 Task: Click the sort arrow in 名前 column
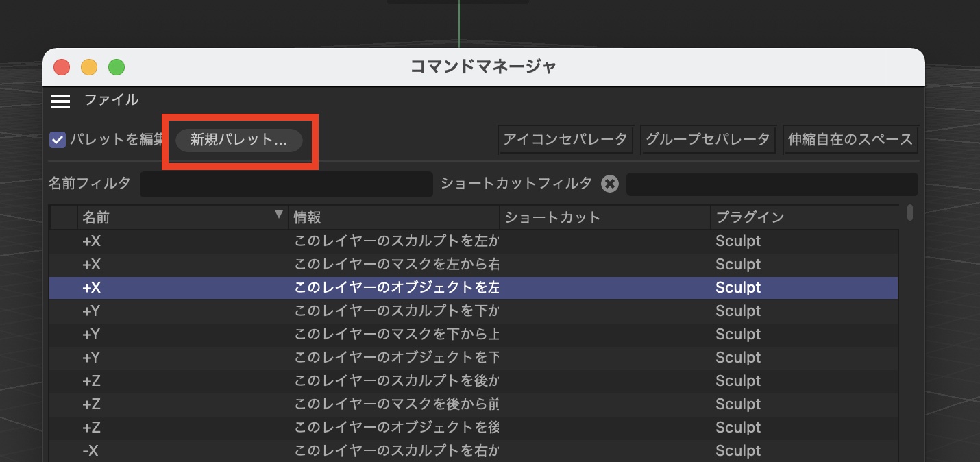pyautogui.click(x=278, y=215)
